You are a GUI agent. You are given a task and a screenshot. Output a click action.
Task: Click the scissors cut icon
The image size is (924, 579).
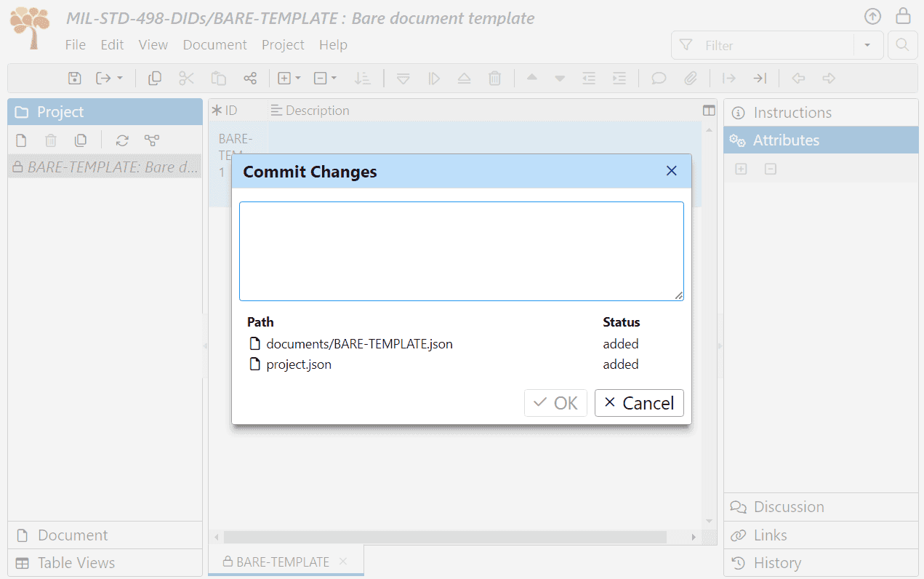187,79
